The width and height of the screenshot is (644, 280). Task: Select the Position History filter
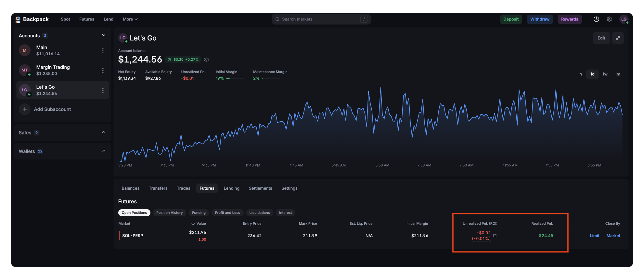(x=169, y=213)
